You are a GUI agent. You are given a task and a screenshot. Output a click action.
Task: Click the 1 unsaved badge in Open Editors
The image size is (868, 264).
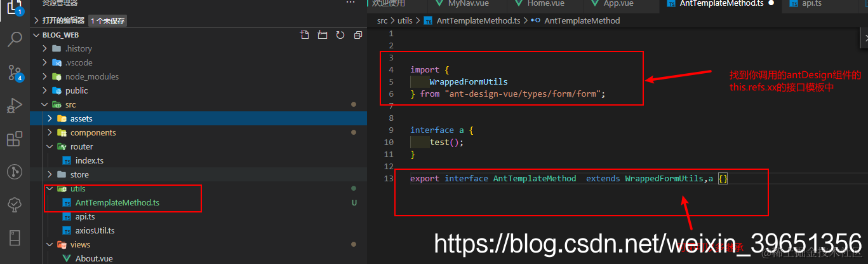pos(109,20)
